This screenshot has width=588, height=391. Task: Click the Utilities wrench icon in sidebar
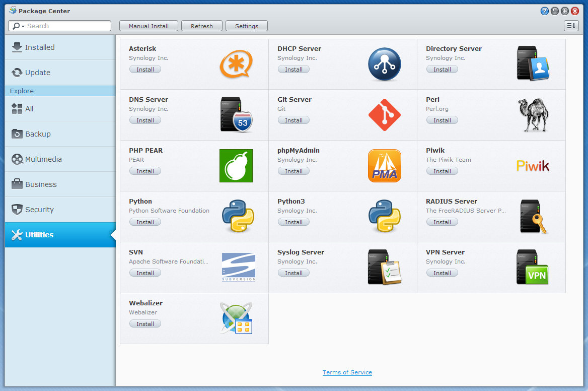(x=17, y=234)
